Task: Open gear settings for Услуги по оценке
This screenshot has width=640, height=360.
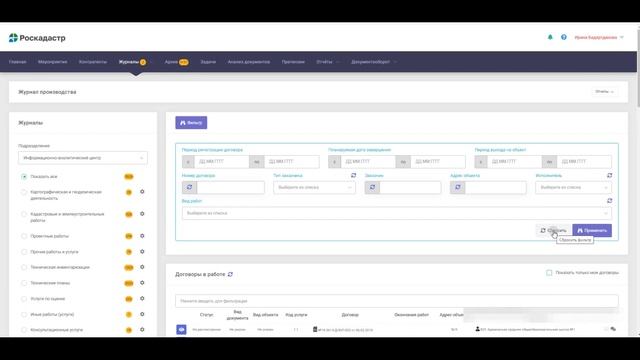Action: [x=142, y=298]
